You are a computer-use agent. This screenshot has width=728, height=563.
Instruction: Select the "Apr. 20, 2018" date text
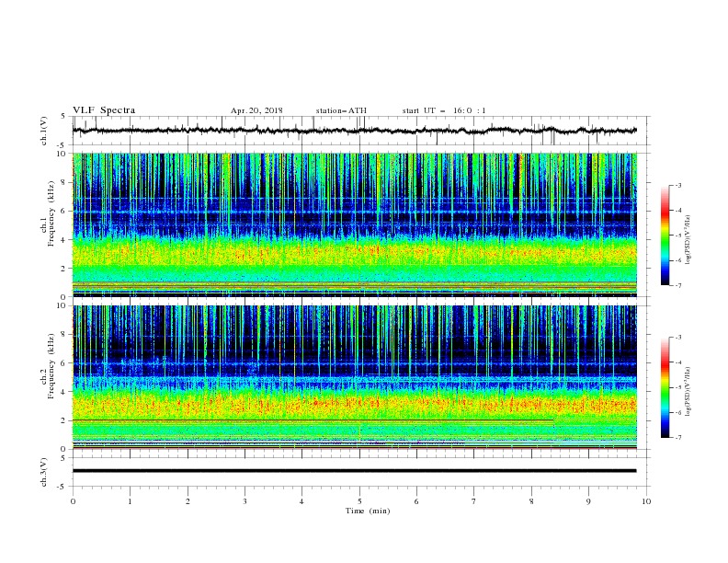click(x=256, y=110)
